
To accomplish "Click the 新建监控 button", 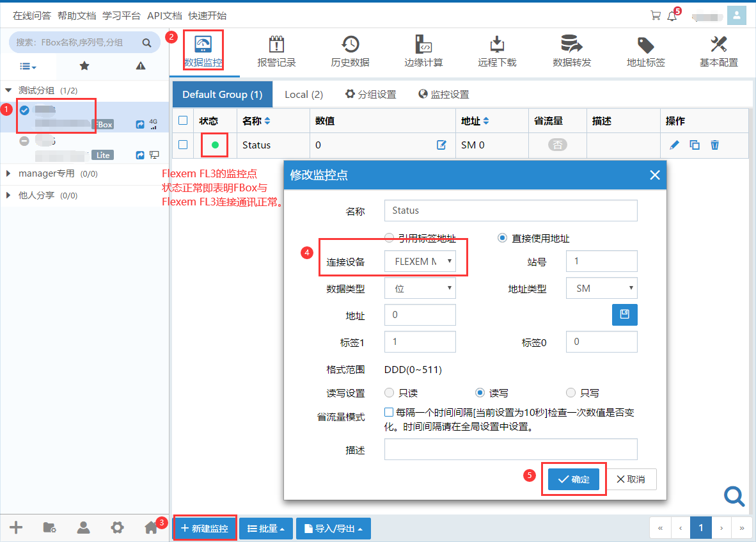I will point(205,529).
